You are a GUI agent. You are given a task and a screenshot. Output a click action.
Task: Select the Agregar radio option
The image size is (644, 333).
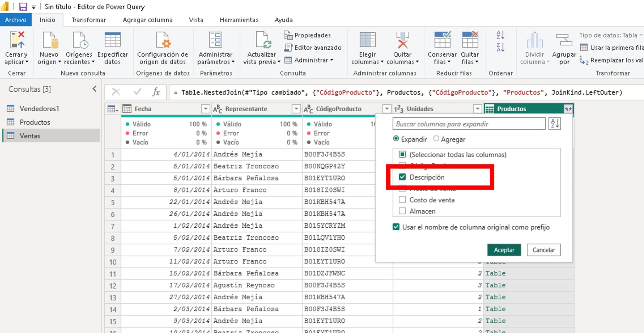(436, 139)
